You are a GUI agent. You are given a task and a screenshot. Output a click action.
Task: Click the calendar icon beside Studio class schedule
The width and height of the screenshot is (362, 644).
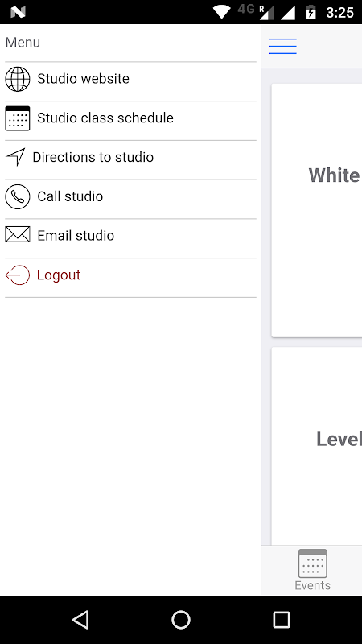(x=17, y=118)
